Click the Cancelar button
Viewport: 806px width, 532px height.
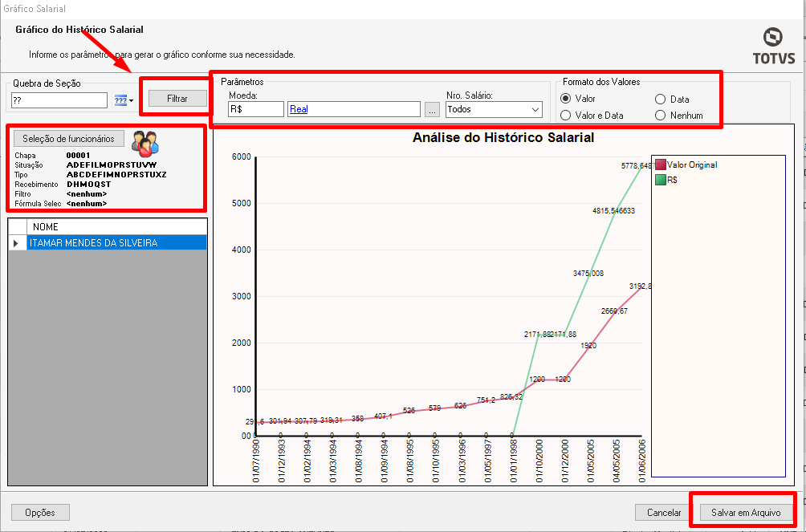(x=664, y=513)
